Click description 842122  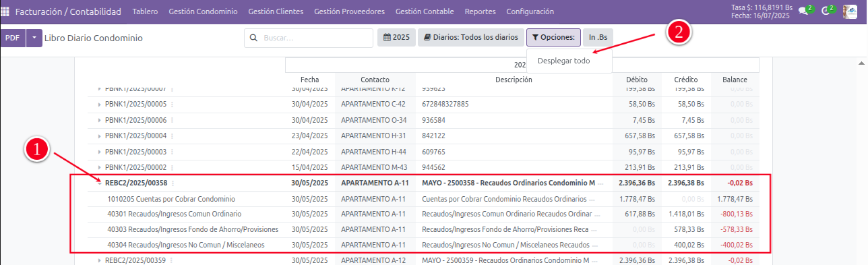tap(433, 136)
